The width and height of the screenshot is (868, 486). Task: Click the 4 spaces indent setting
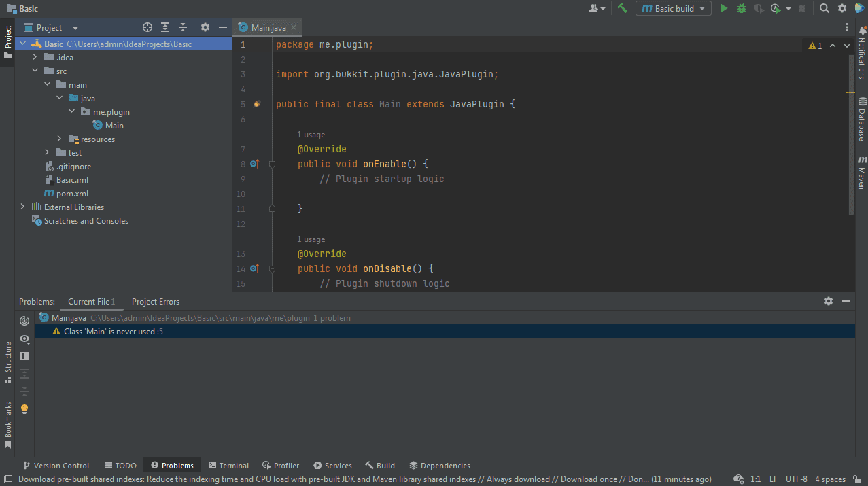pyautogui.click(x=830, y=479)
